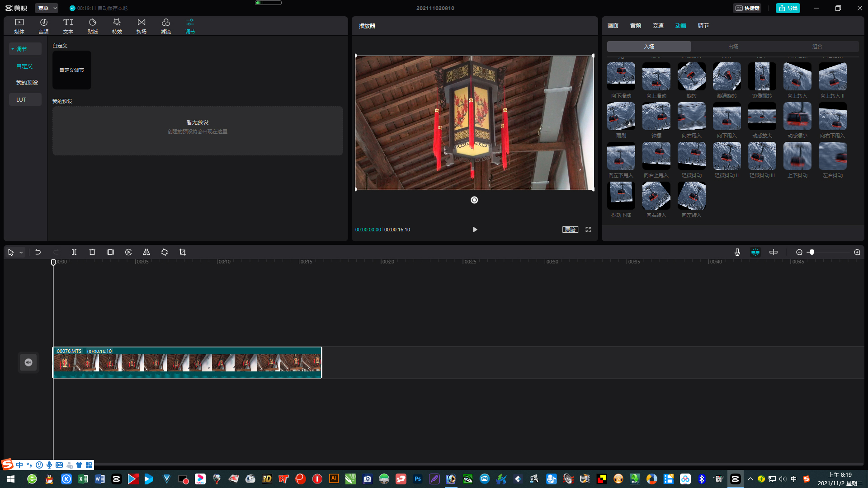Click the zoom out timeline icon
This screenshot has width=868, height=488.
pyautogui.click(x=799, y=252)
